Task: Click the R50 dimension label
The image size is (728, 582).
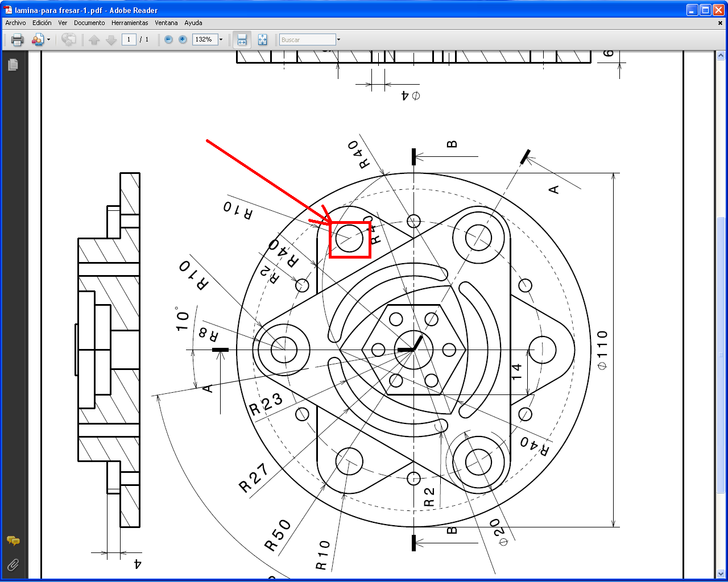Action: pyautogui.click(x=278, y=535)
